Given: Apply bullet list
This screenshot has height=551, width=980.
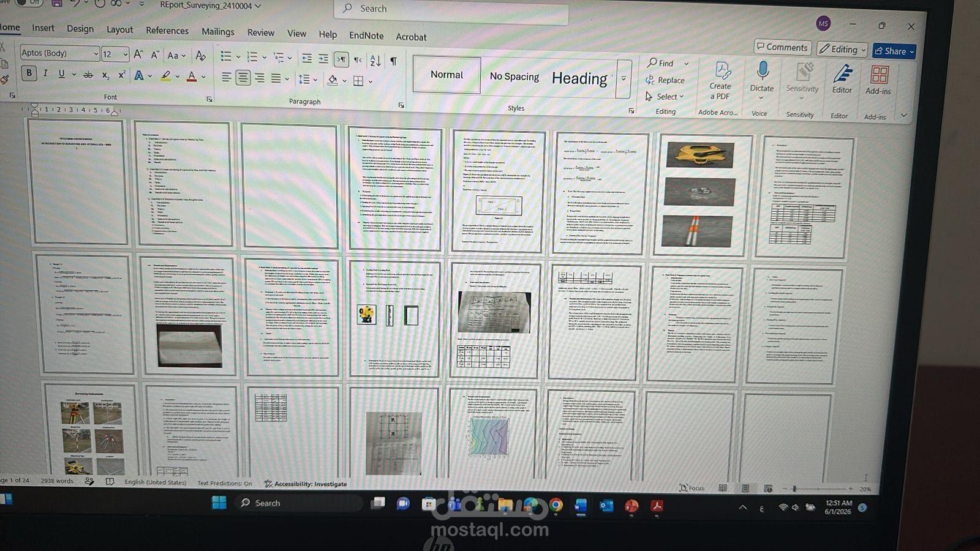Looking at the screenshot, I should tap(226, 56).
